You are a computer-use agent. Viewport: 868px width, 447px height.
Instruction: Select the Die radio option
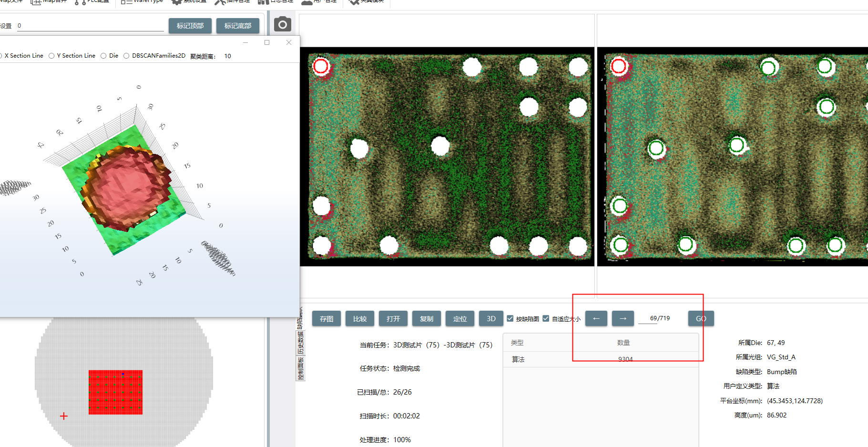(x=109, y=56)
